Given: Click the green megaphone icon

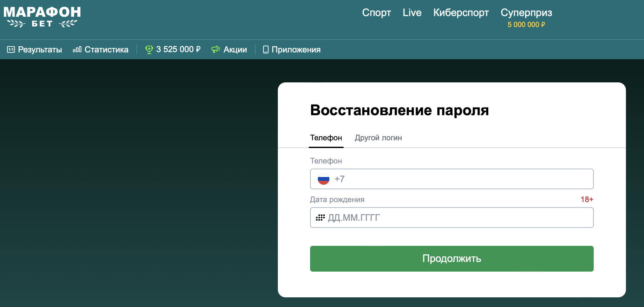Looking at the screenshot, I should pos(216,49).
